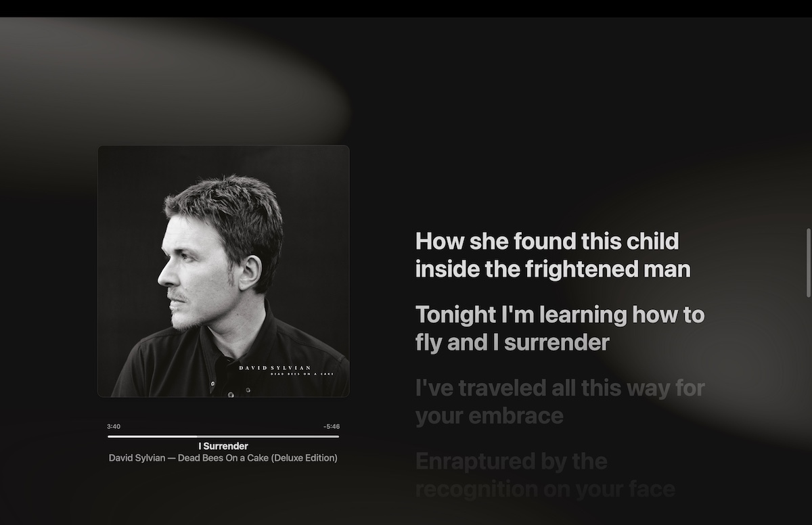Click the song title I Surrender
This screenshot has height=525, width=812.
(x=223, y=446)
